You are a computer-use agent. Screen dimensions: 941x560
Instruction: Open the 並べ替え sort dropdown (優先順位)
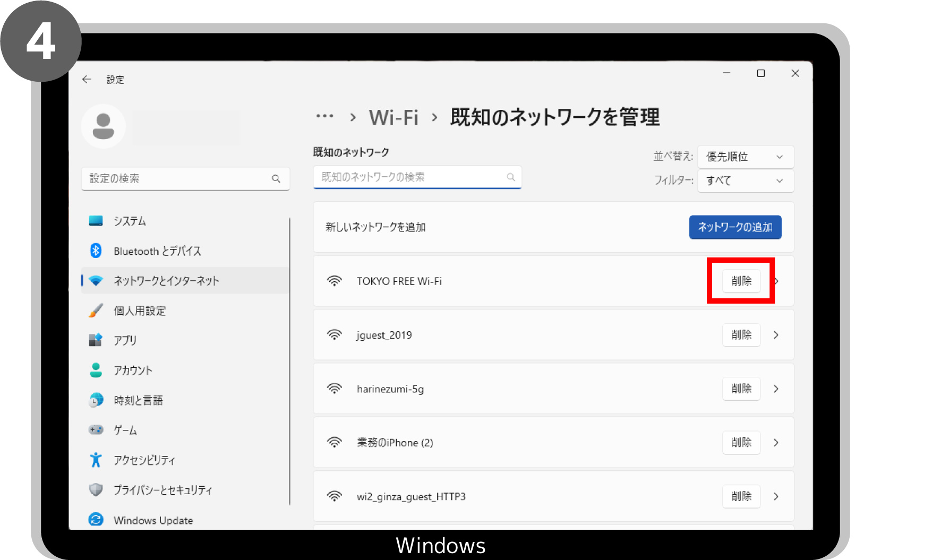[745, 157]
